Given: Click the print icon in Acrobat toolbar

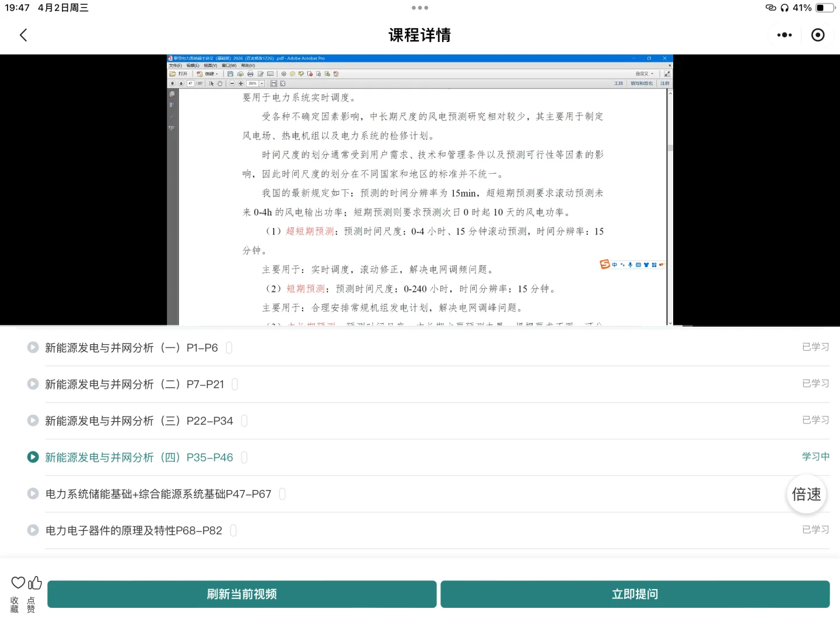Looking at the screenshot, I should point(249,73).
